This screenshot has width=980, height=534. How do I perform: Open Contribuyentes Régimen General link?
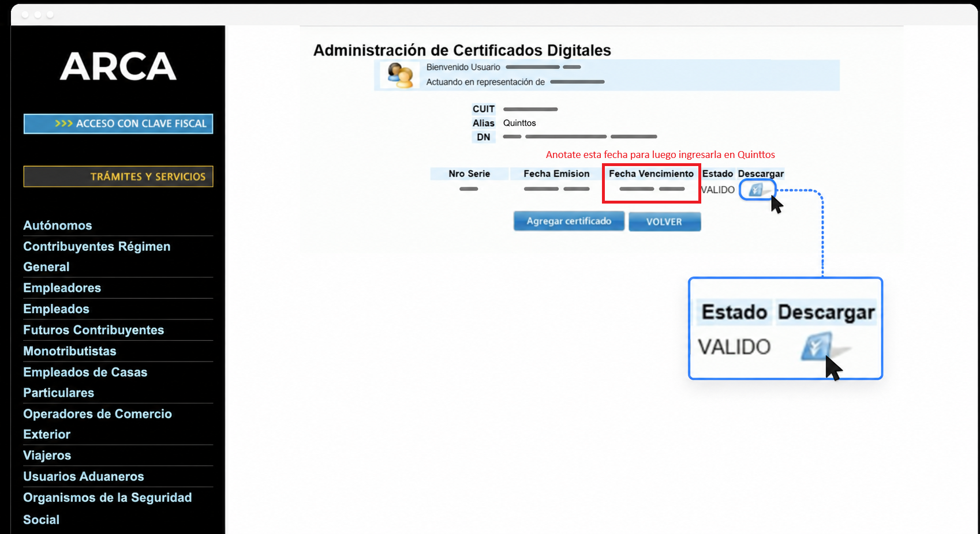click(97, 257)
